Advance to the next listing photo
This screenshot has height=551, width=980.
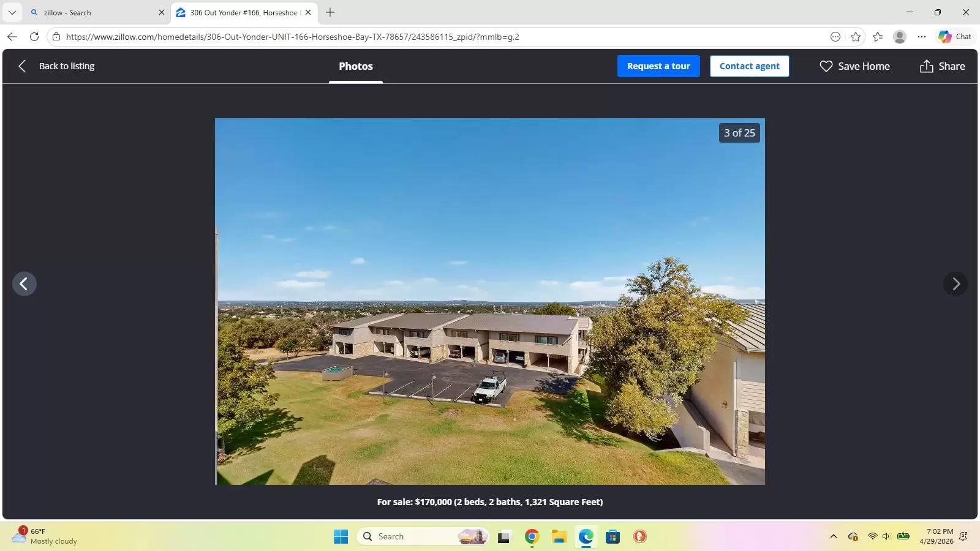tap(956, 284)
